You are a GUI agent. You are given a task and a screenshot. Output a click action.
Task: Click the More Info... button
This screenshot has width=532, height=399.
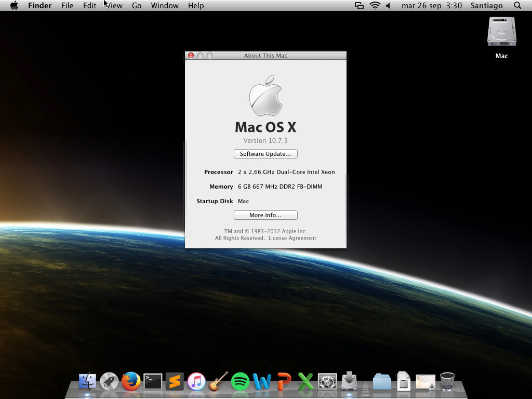tap(265, 215)
